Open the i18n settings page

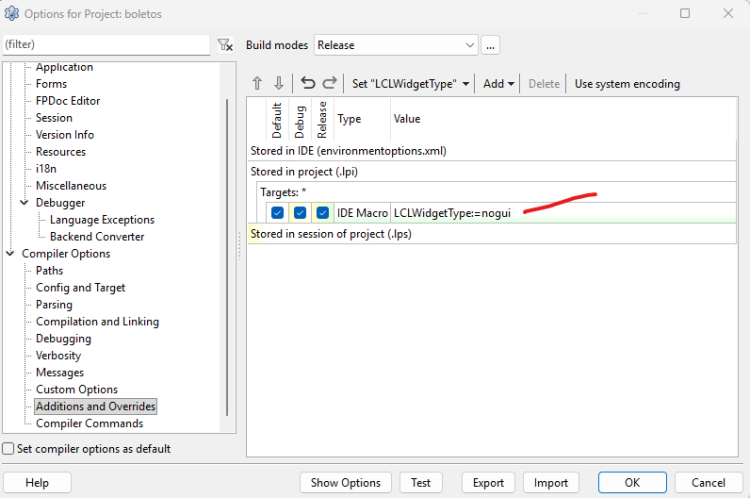pyautogui.click(x=46, y=168)
